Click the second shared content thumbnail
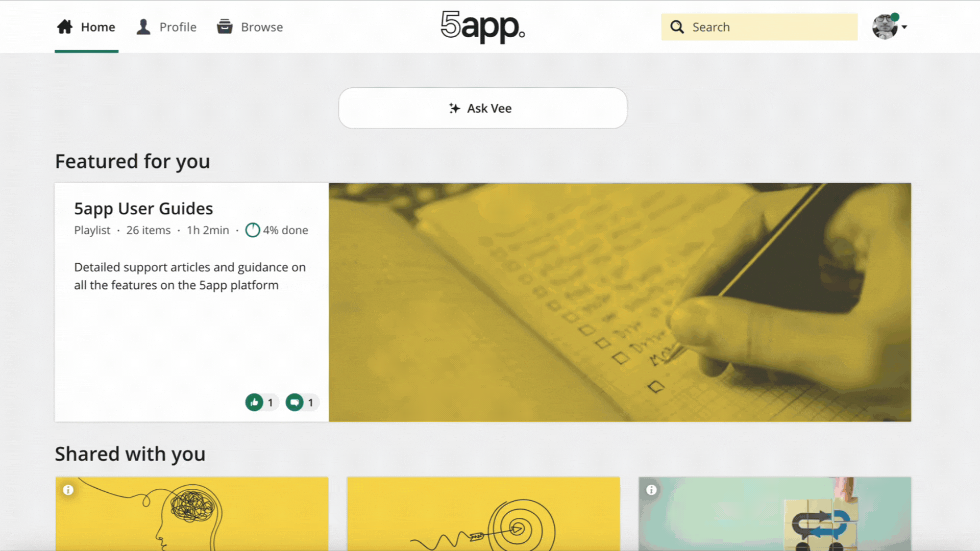This screenshot has width=980, height=551. (482, 513)
